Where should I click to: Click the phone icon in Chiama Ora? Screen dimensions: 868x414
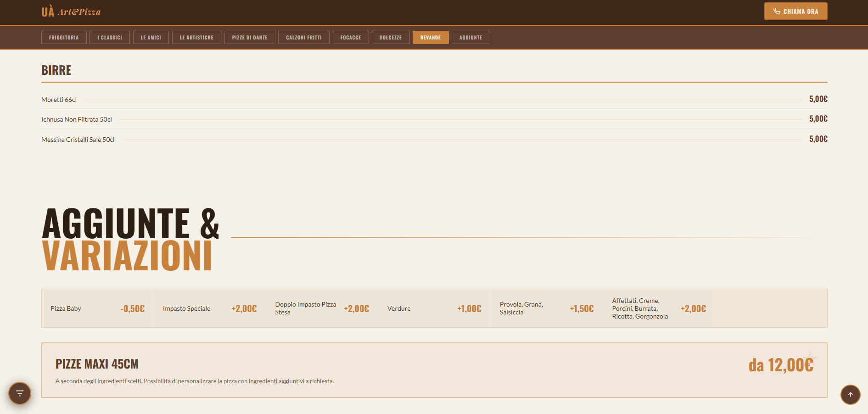pyautogui.click(x=778, y=11)
